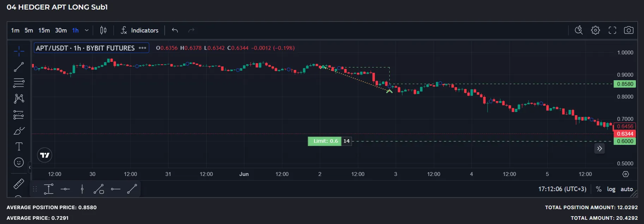Click the Jun date label on time axis
This screenshot has height=224, width=644.
click(244, 174)
